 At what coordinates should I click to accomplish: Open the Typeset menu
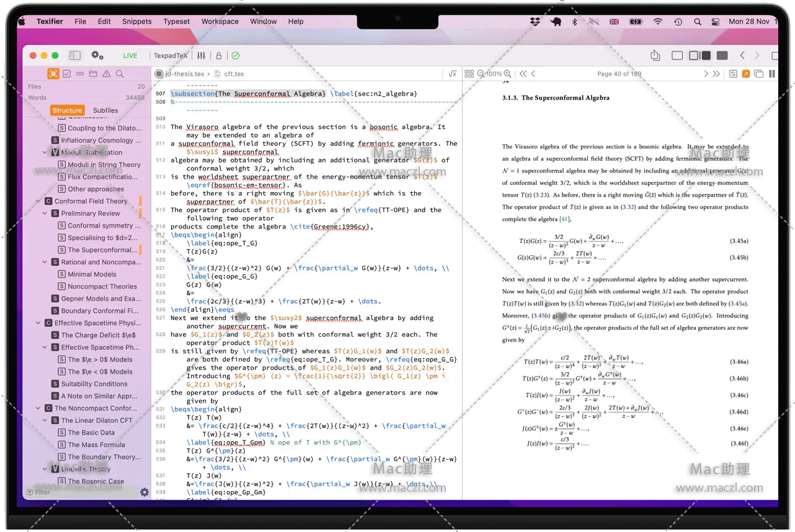[x=177, y=21]
